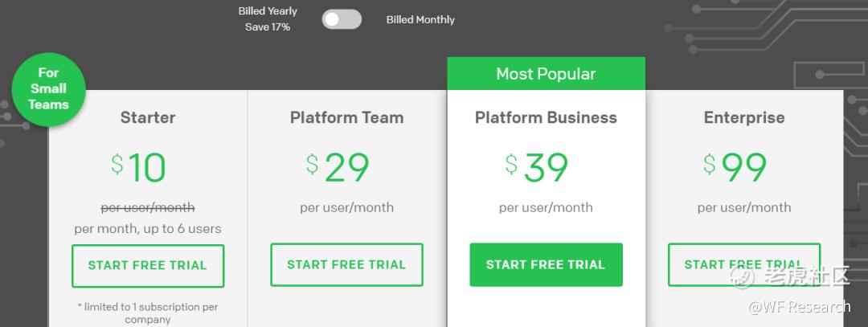Viewport: 868px width, 327px height.
Task: Click the Most Popular banner
Action: pos(546,74)
